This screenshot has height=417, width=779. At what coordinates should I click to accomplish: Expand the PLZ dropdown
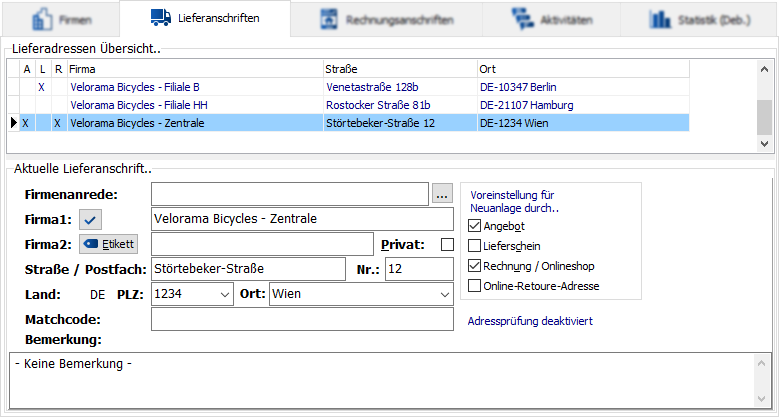[x=225, y=294]
